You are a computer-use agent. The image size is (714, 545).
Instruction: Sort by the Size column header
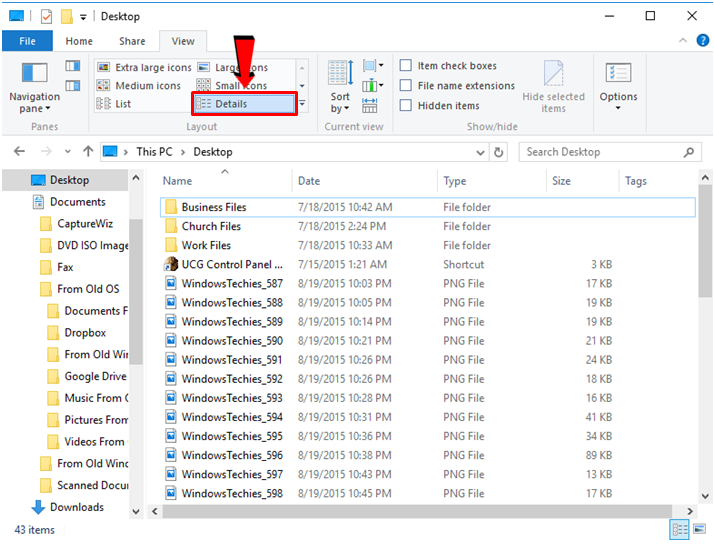pyautogui.click(x=582, y=181)
